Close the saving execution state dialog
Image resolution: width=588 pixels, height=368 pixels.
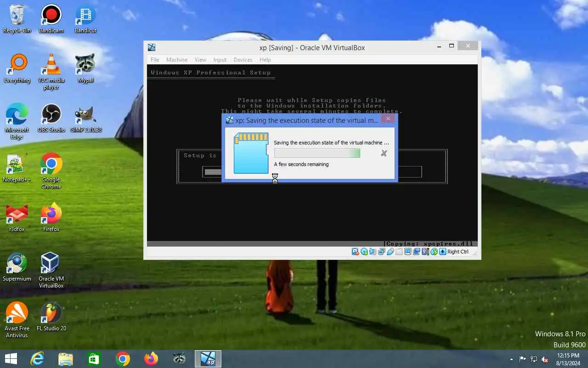click(388, 119)
